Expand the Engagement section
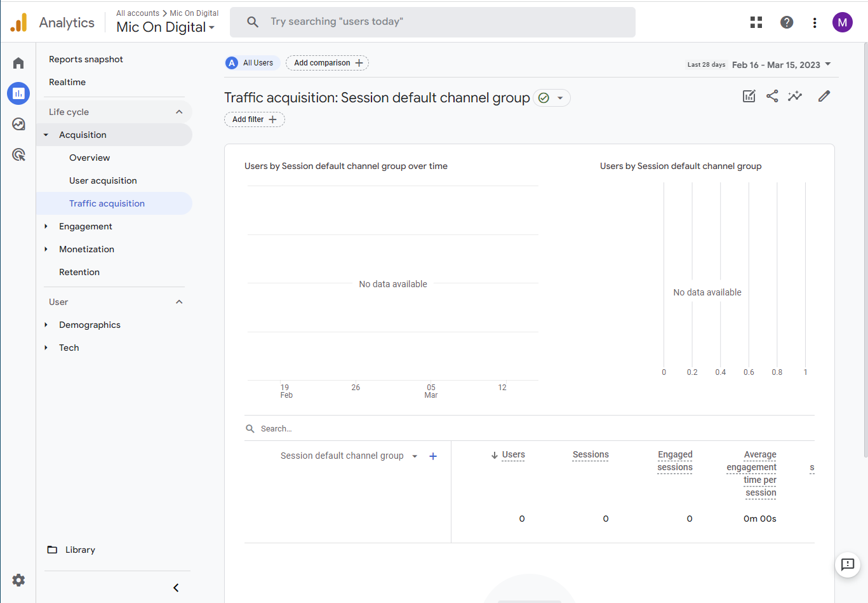This screenshot has width=868, height=603. point(46,226)
